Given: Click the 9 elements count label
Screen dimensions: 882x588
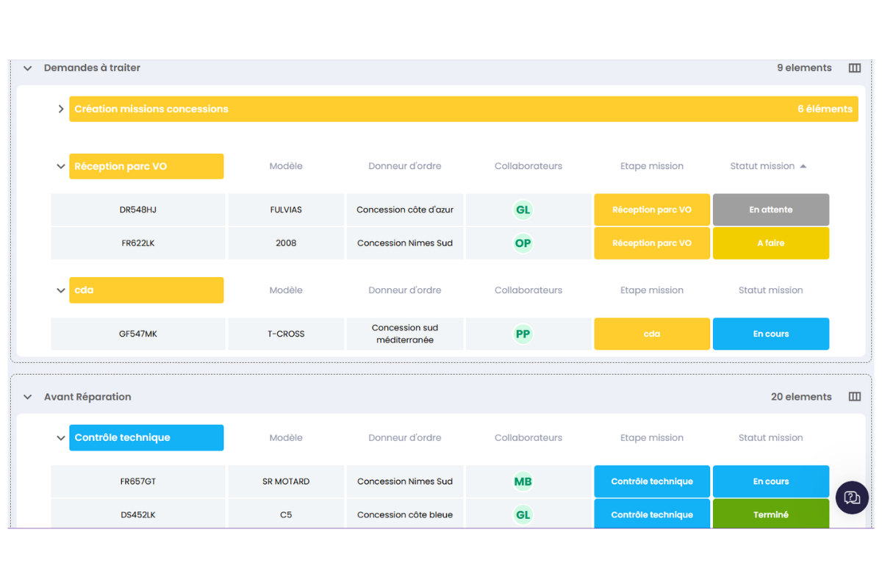Looking at the screenshot, I should pyautogui.click(x=804, y=68).
